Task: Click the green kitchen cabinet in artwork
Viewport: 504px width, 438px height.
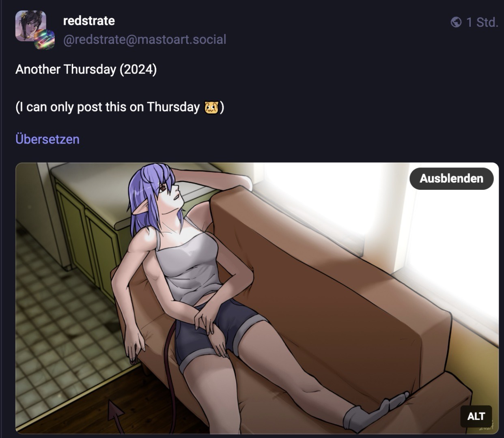Action: tap(87, 235)
